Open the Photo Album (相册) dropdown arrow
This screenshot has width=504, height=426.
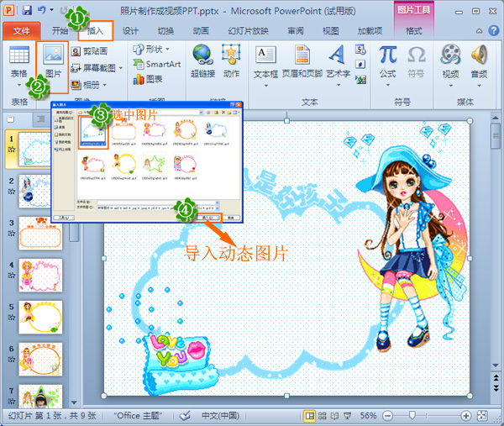tap(105, 85)
